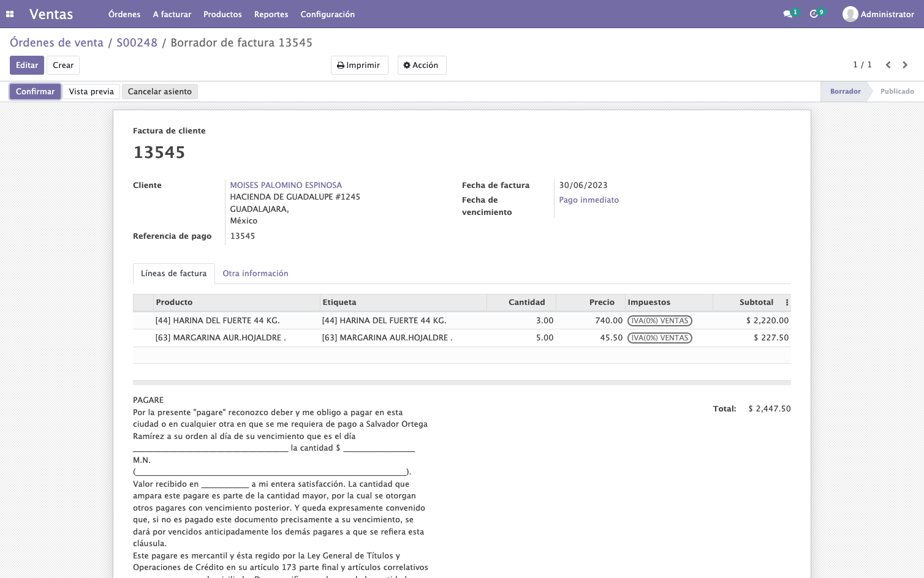
Task: Go to previous record arrow
Action: (x=888, y=65)
